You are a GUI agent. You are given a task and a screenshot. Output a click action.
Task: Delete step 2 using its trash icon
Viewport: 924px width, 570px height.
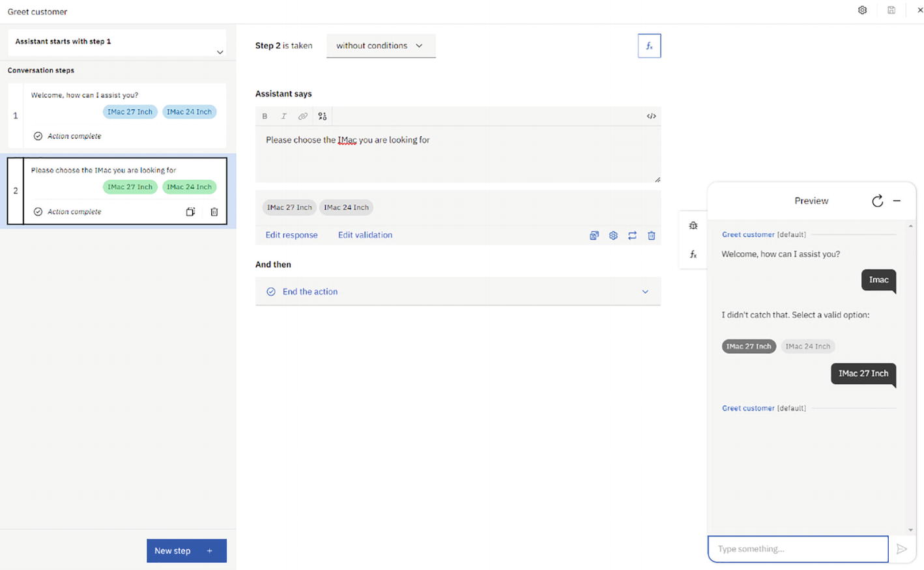(214, 212)
